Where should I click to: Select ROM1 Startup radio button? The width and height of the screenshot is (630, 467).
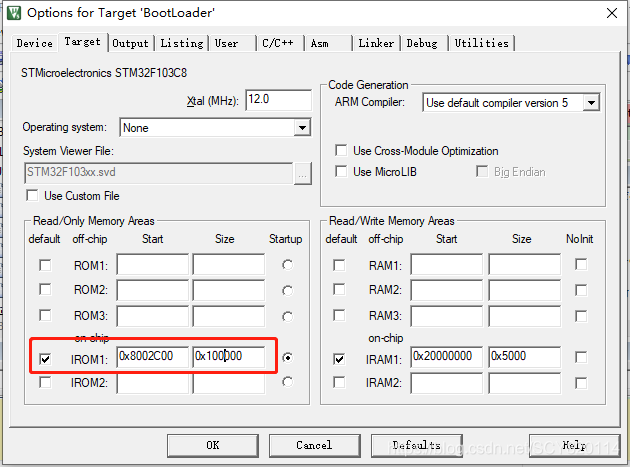click(x=287, y=265)
